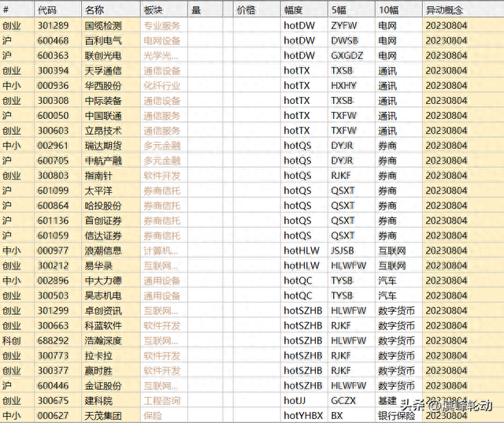Select the 华西股份 name cell
Viewport: 504px width, 423px height.
pos(103,86)
